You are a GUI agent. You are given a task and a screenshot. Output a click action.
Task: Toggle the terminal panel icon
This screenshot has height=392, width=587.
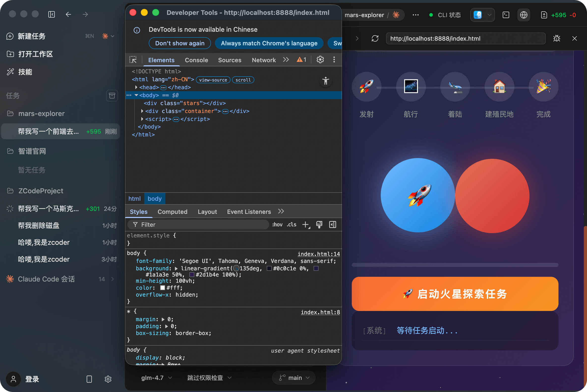pyautogui.click(x=506, y=15)
